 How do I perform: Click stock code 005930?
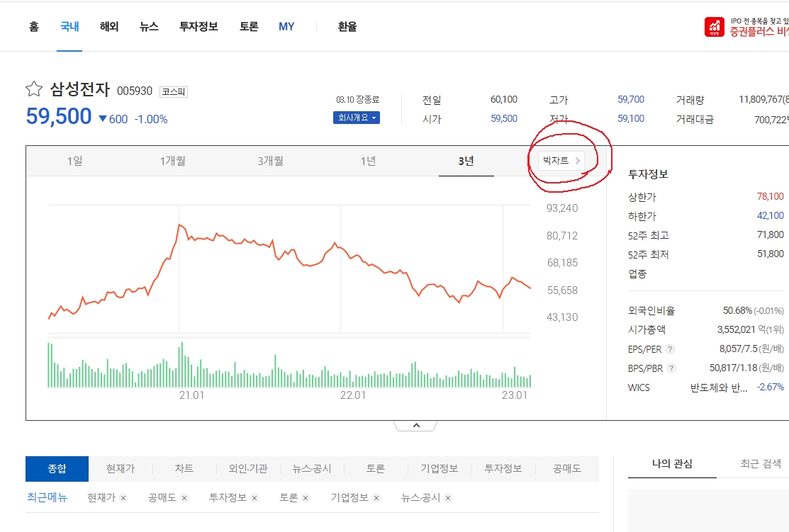click(135, 91)
